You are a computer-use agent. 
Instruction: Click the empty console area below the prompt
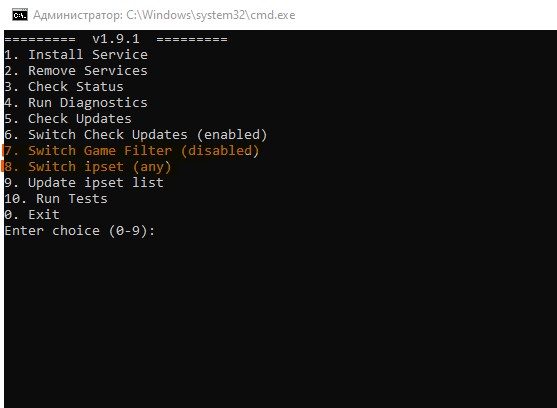(281, 320)
